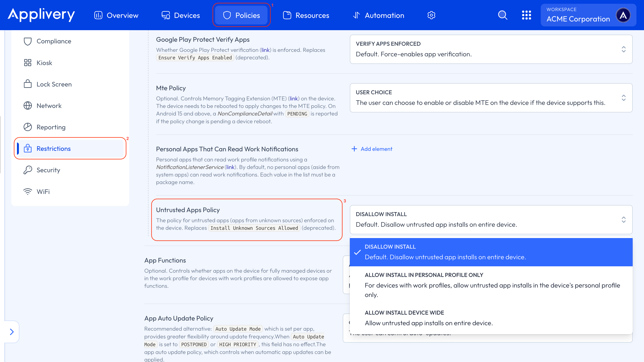Open the Automation menu tab

(x=379, y=15)
